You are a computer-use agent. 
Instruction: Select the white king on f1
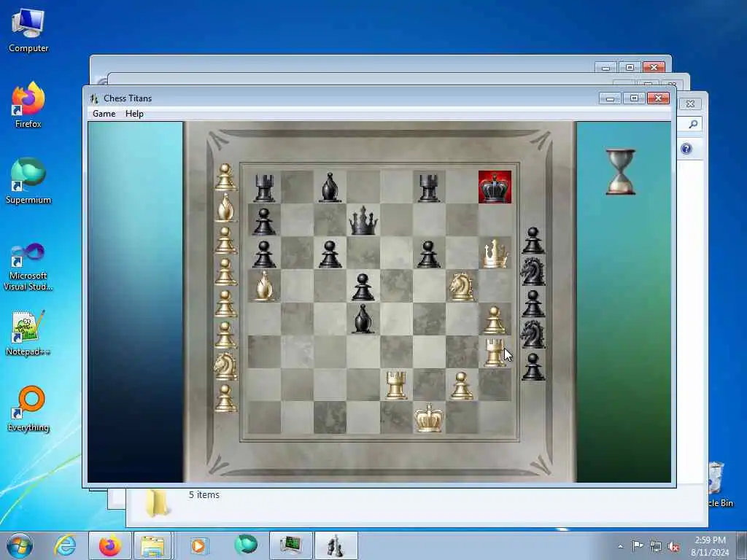pos(428,418)
